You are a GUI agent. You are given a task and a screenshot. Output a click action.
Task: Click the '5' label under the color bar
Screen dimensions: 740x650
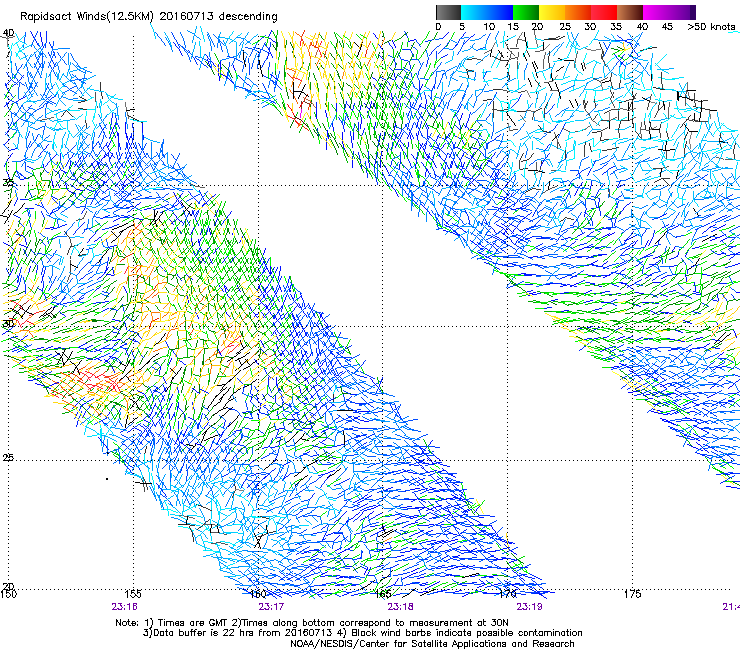click(x=462, y=26)
